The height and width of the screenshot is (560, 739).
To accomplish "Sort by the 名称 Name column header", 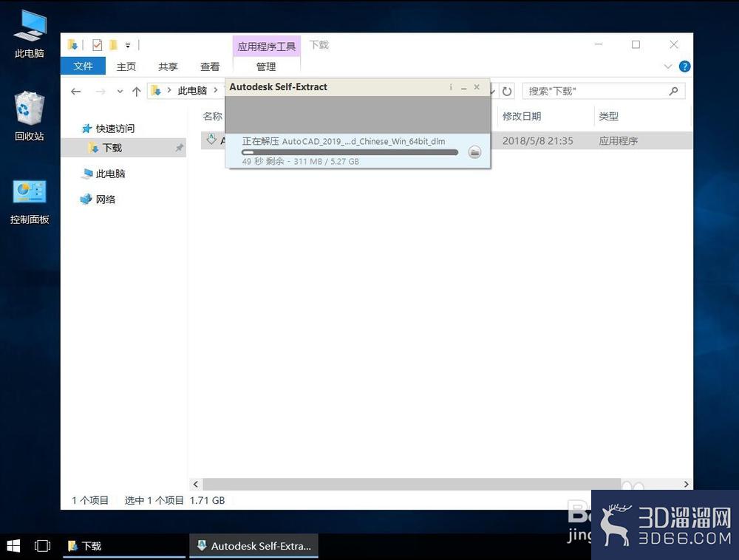I will click(x=212, y=116).
